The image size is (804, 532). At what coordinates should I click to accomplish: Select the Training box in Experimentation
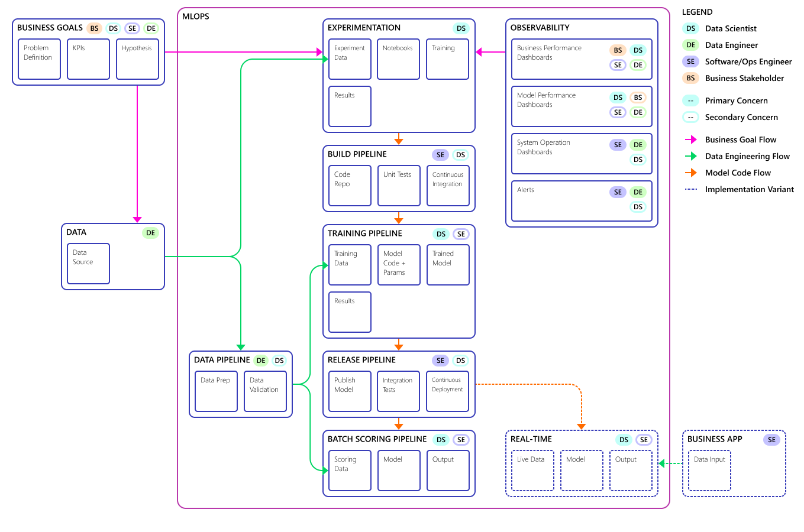(447, 59)
